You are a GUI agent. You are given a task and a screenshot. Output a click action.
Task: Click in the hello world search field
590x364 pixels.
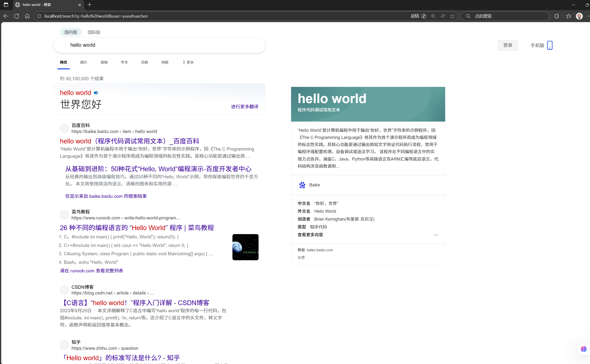159,45
